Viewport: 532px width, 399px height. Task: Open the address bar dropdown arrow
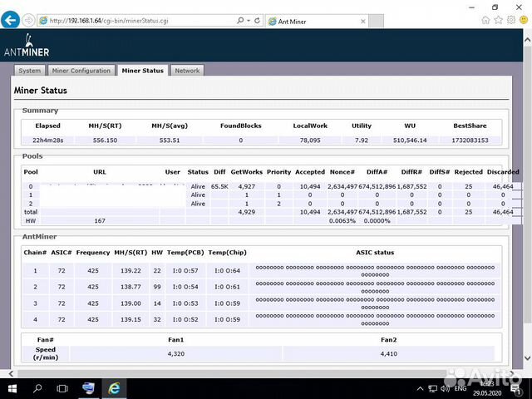249,21
